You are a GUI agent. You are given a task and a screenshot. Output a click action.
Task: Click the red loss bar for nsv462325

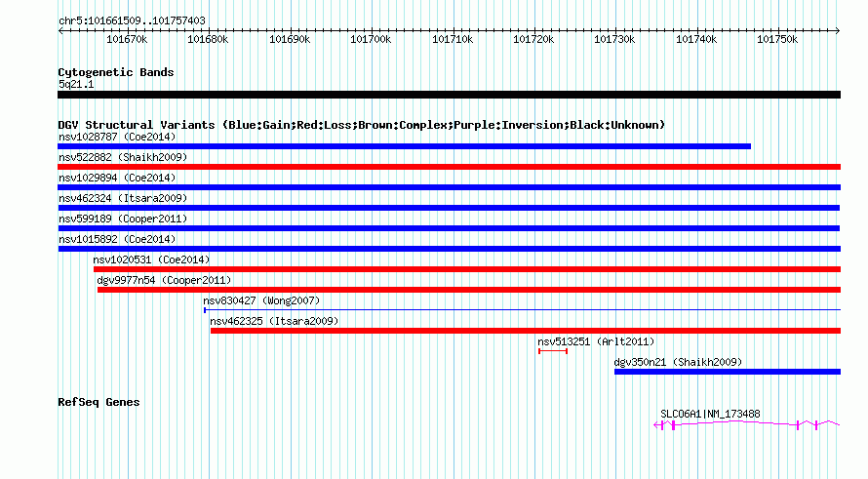[526, 331]
